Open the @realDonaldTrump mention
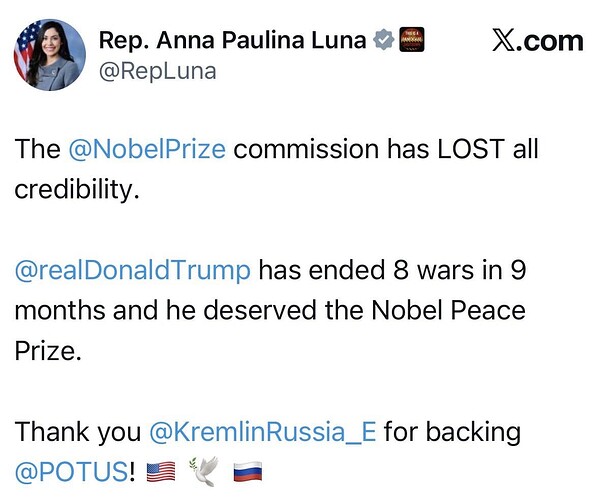Image resolution: width=613 pixels, height=500 pixels. [x=132, y=270]
